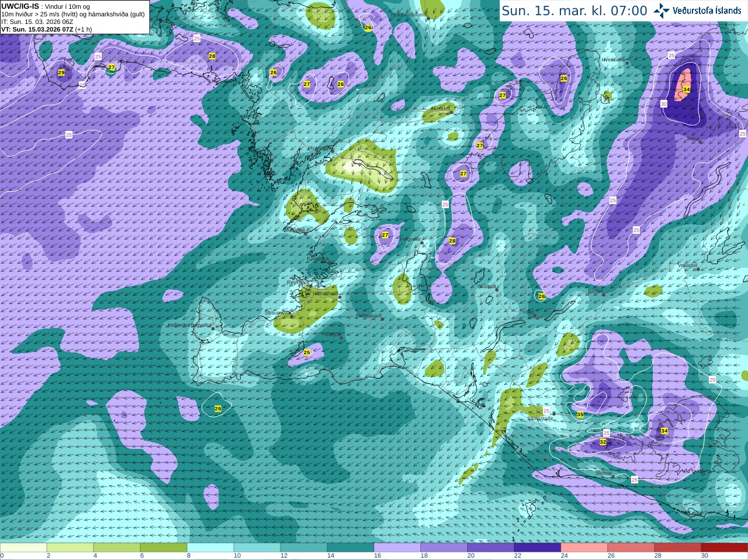
Task: Select the 24–26 m/s pink legend swatch
Action: [x=584, y=548]
